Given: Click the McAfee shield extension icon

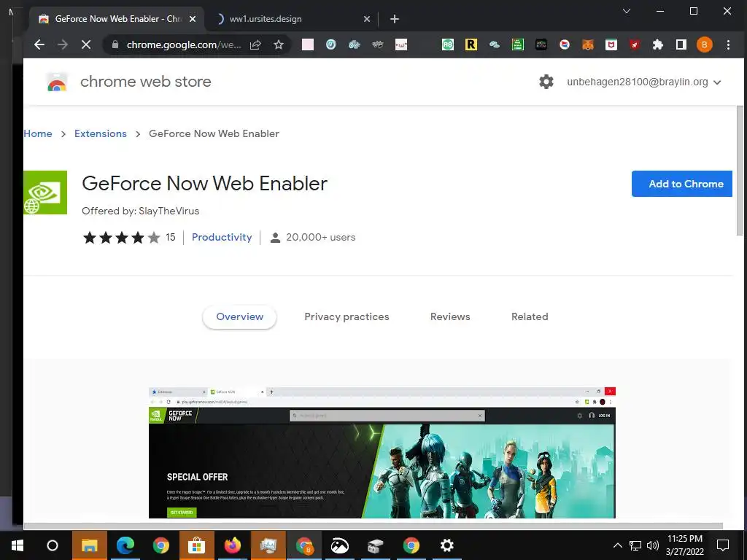Looking at the screenshot, I should point(611,44).
